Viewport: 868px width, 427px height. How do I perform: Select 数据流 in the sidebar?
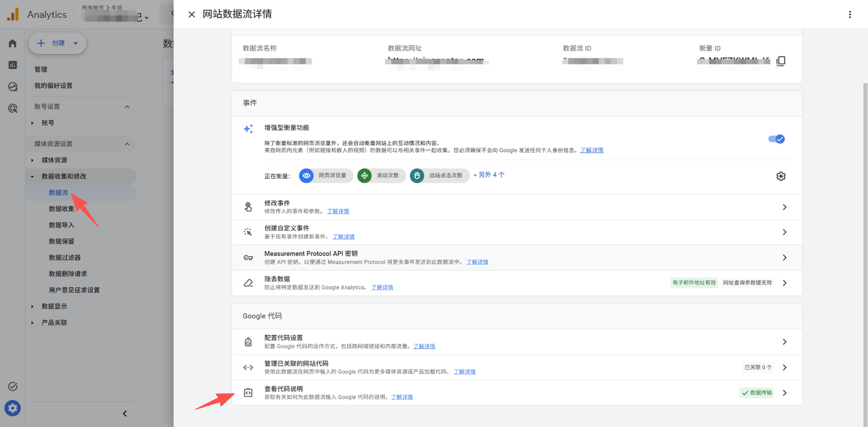point(59,192)
